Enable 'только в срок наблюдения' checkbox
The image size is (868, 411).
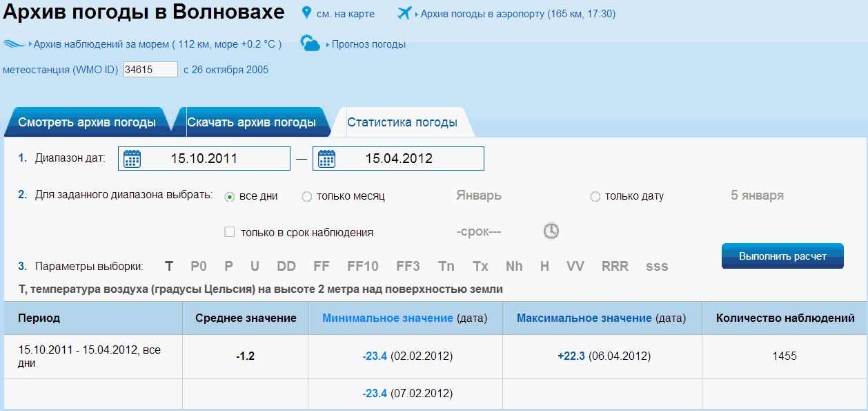(230, 232)
